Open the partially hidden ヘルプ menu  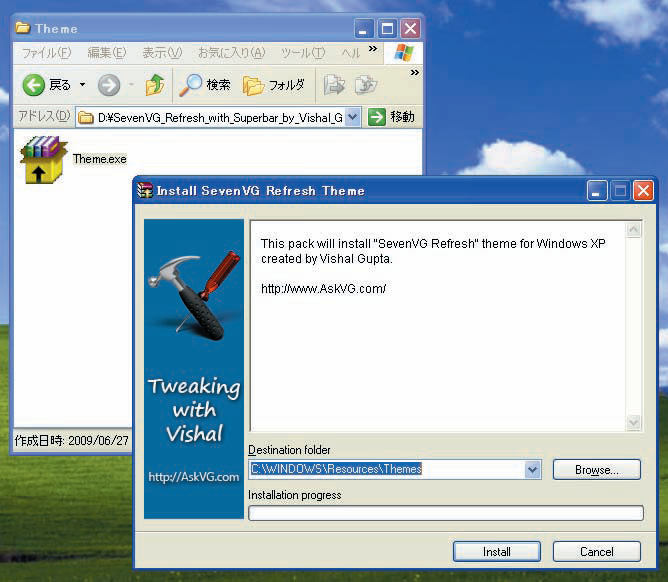click(x=351, y=53)
